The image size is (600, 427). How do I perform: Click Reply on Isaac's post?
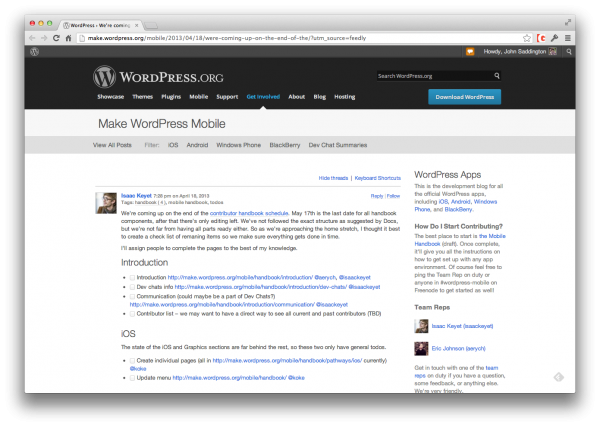377,196
